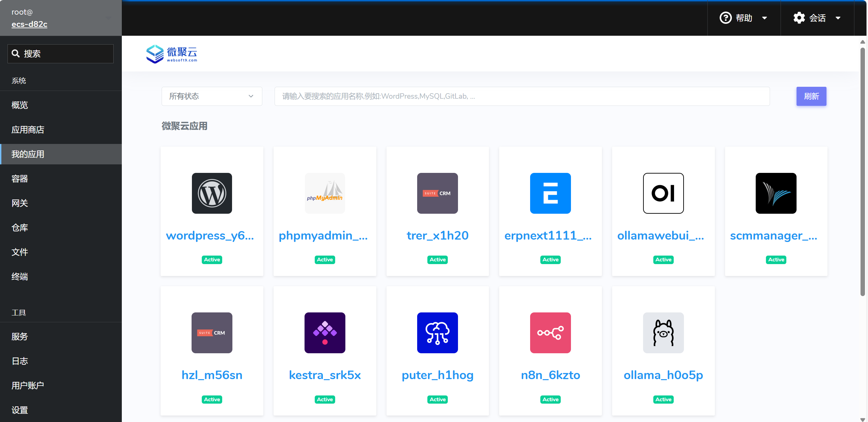Open the wordpress_y6 app link
868x422 pixels.
[x=210, y=235]
